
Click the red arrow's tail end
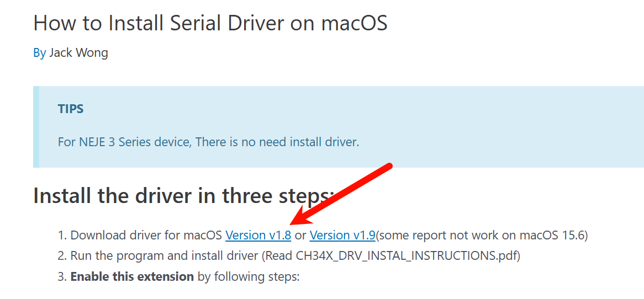pyautogui.click(x=388, y=166)
